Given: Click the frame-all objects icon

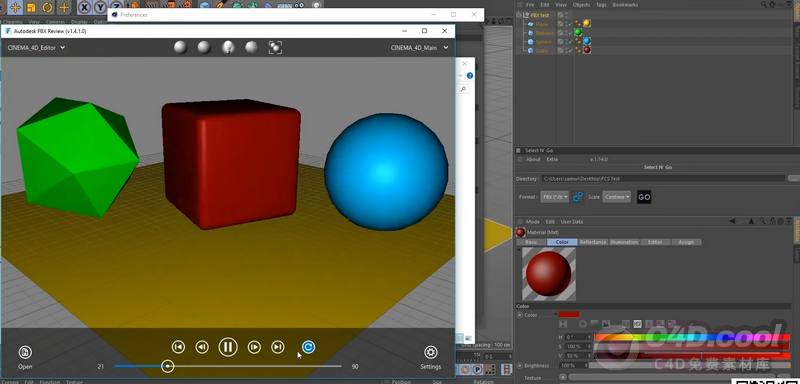Looking at the screenshot, I should click(275, 47).
